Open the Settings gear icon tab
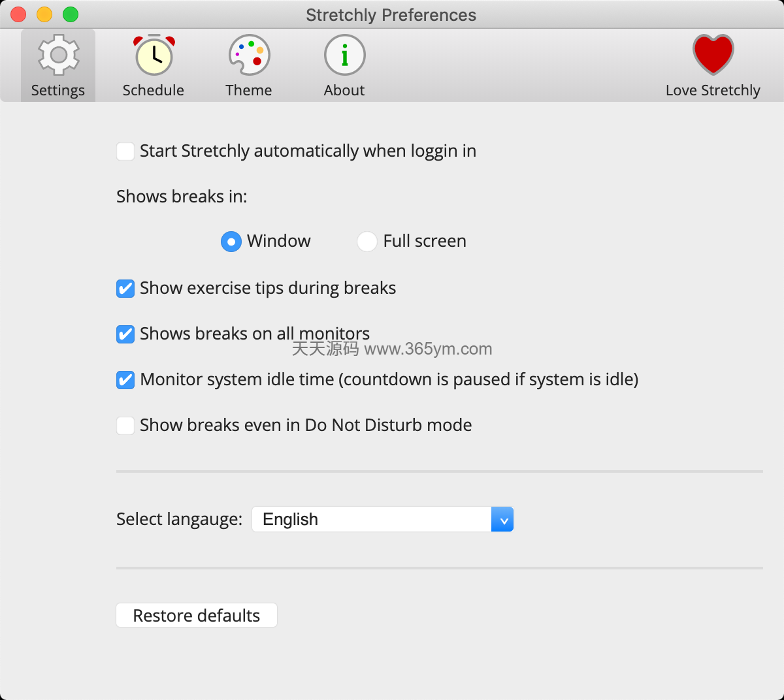 (58, 55)
